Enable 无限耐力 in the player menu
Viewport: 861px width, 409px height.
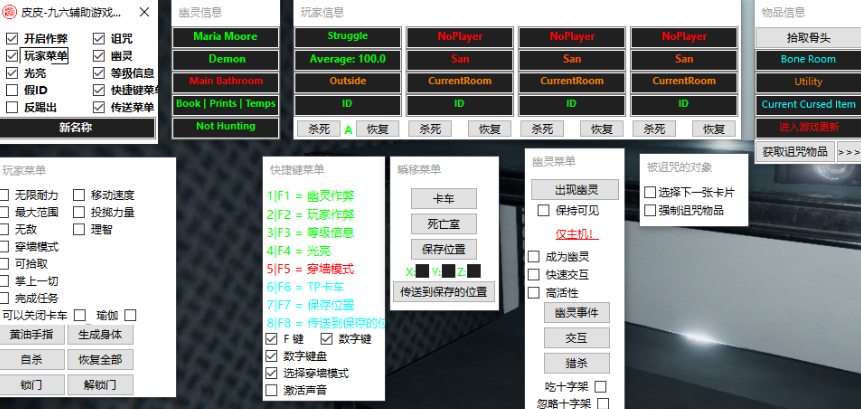click(6, 195)
